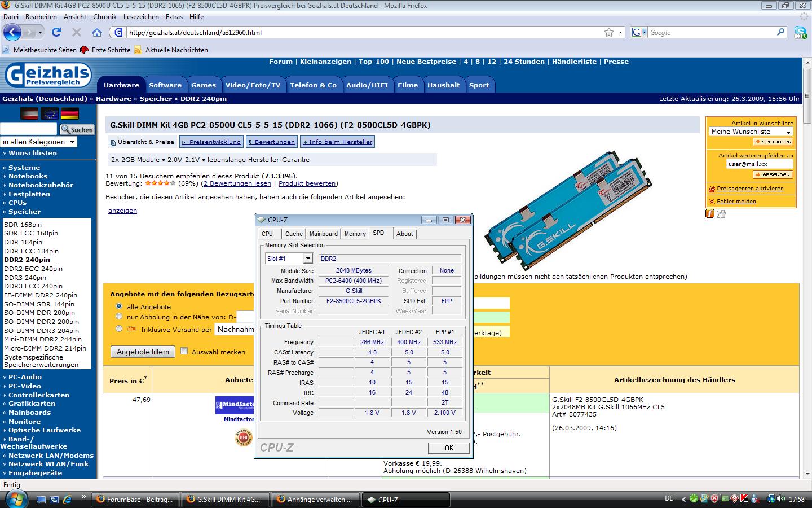Screen dimensions: 812x508
Task: Open the back/forward history dropdown arrow
Action: (x=40, y=32)
